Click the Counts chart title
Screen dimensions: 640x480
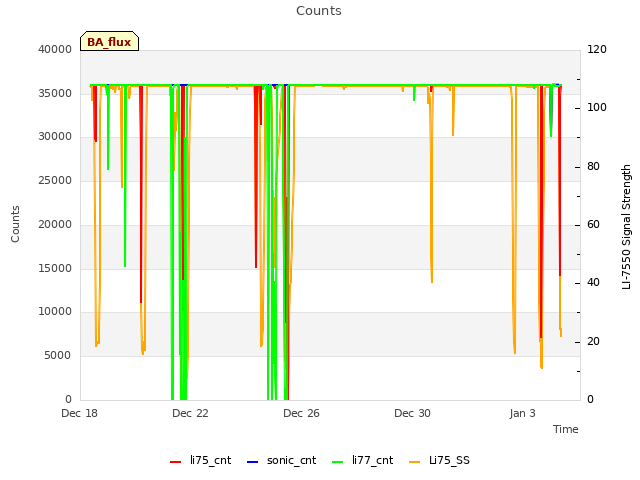tap(319, 11)
